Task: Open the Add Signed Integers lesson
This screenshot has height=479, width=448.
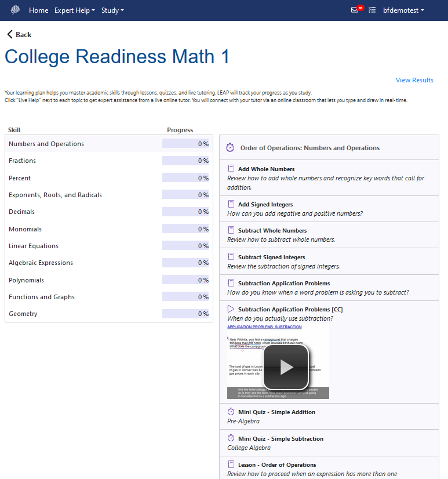Action: point(265,205)
